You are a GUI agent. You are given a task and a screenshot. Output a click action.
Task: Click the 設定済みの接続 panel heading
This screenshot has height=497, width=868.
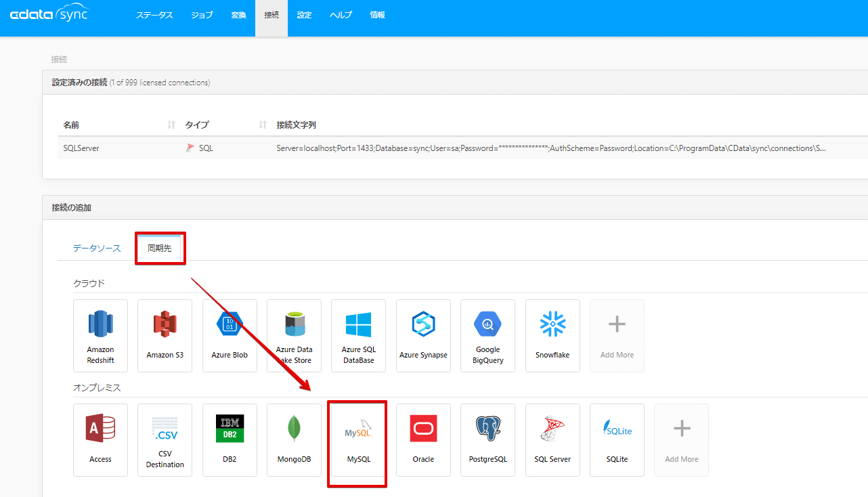[x=79, y=83]
